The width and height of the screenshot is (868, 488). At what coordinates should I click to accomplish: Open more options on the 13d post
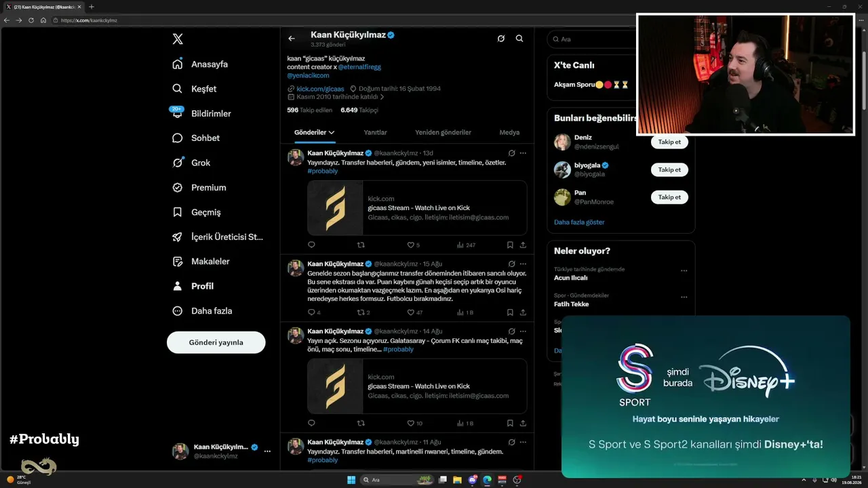click(x=523, y=153)
